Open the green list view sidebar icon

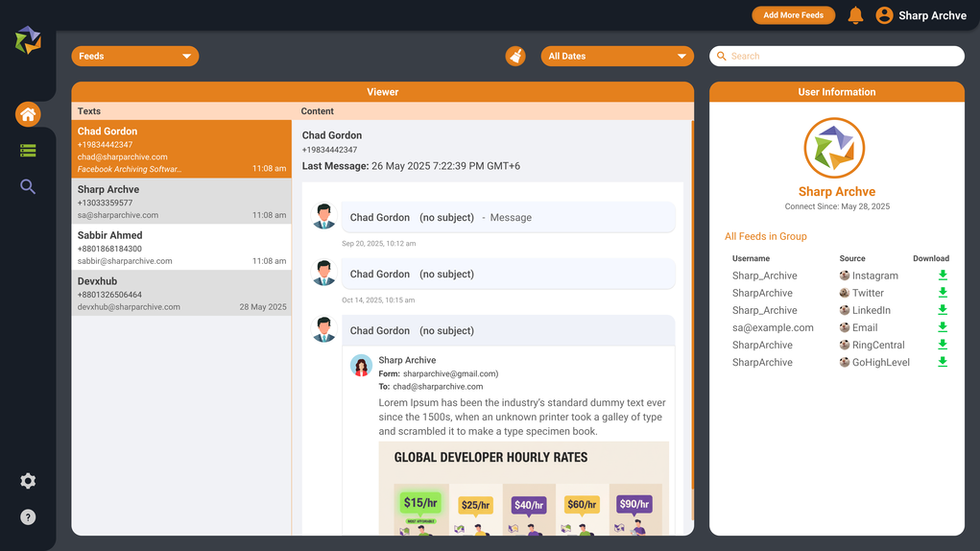click(x=28, y=151)
